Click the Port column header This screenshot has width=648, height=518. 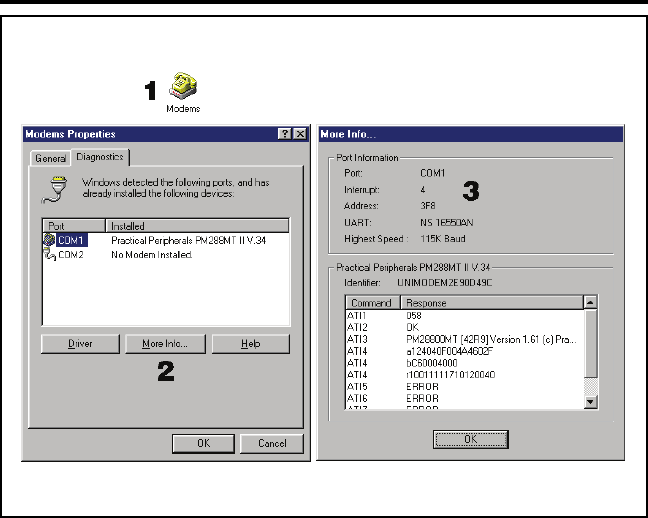coord(74,226)
